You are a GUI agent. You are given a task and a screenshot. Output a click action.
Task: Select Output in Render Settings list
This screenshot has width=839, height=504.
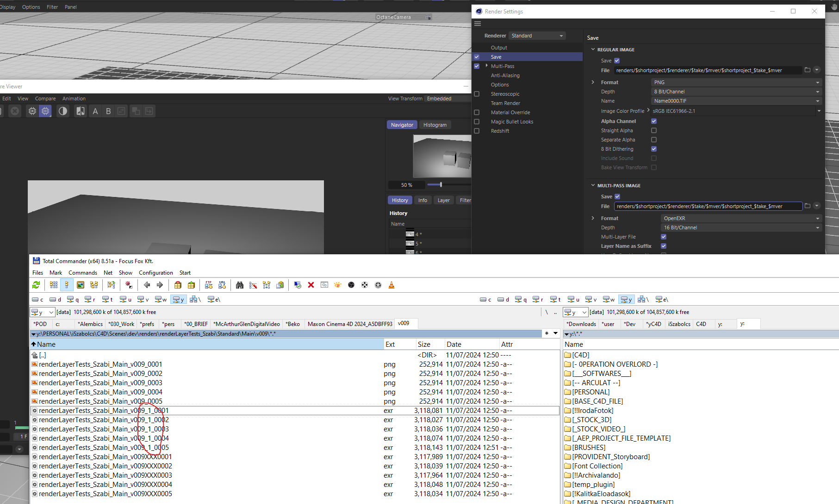pyautogui.click(x=499, y=48)
